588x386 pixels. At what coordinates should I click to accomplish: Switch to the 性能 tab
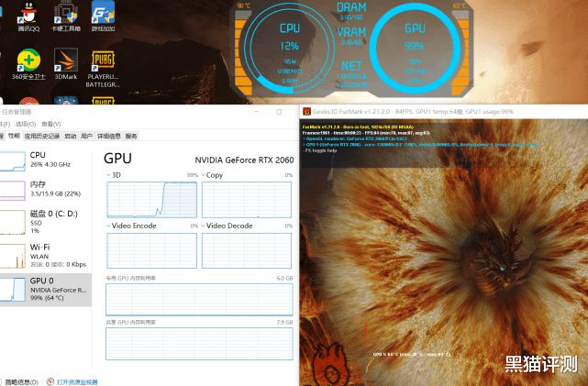15,136
